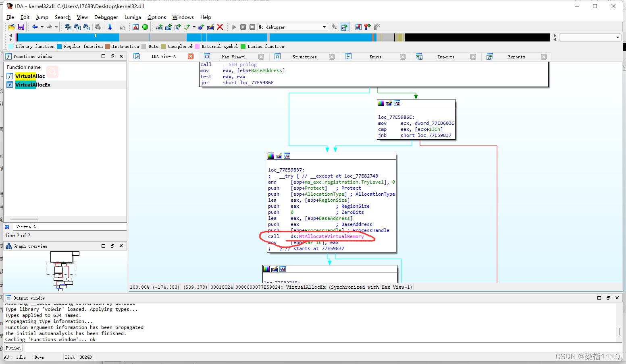
Task: Pause the process with the pause button
Action: 243,27
